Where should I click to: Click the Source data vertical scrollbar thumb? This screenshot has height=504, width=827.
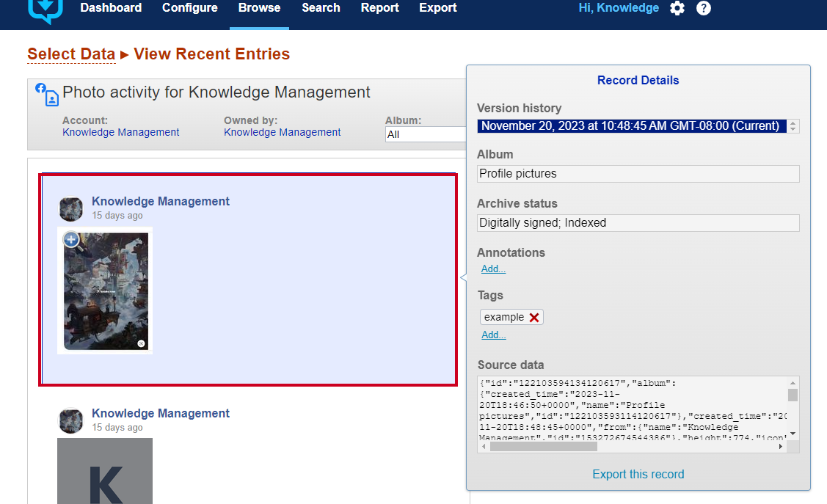pyautogui.click(x=793, y=395)
